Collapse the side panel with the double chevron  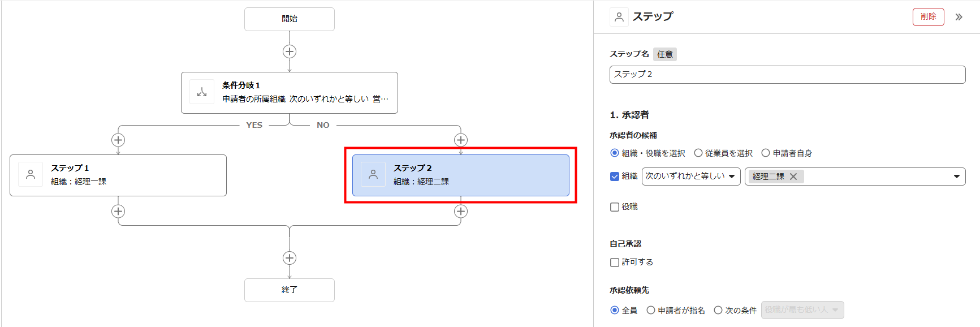[959, 17]
